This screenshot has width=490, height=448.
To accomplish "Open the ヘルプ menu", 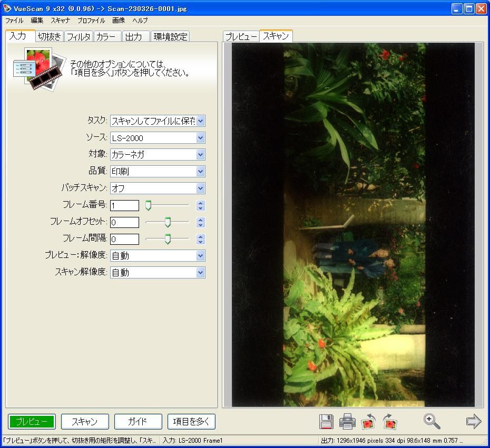I will pyautogui.click(x=140, y=21).
